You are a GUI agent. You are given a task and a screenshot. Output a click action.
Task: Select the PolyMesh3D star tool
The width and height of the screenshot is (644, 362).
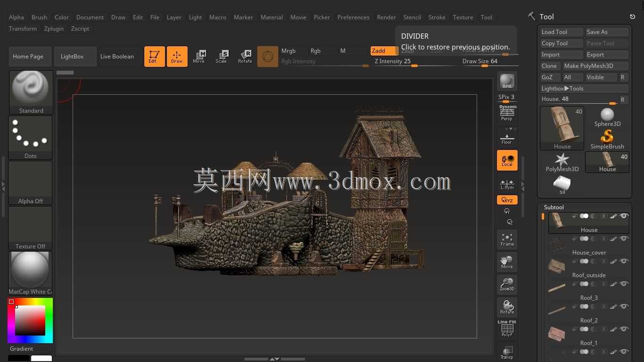point(562,162)
